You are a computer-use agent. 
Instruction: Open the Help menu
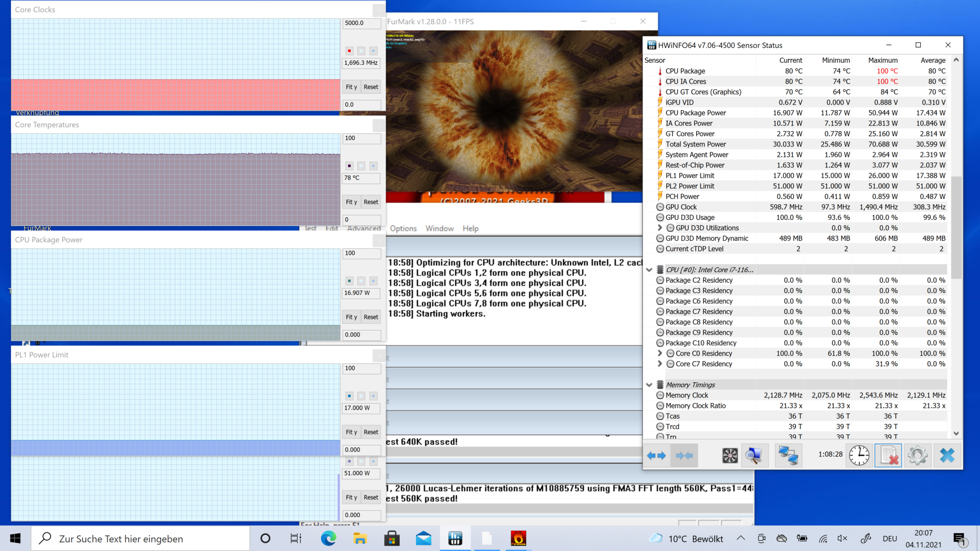[x=470, y=229]
